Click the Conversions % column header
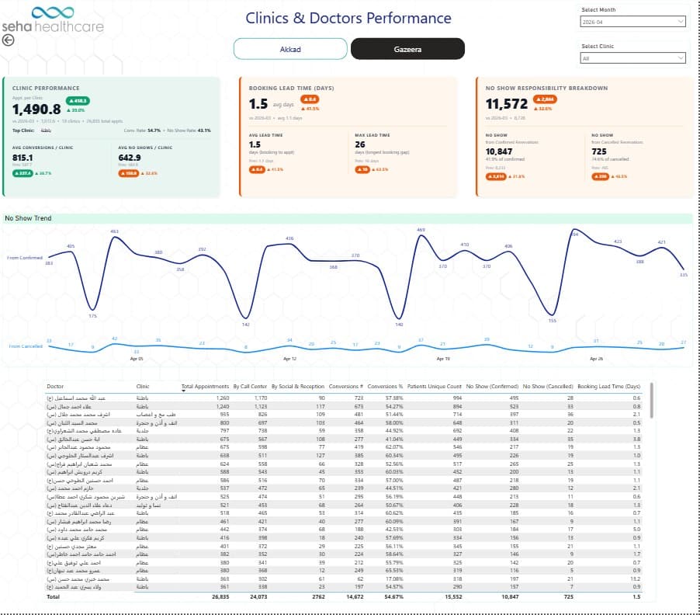The height and width of the screenshot is (615, 700). (x=385, y=387)
